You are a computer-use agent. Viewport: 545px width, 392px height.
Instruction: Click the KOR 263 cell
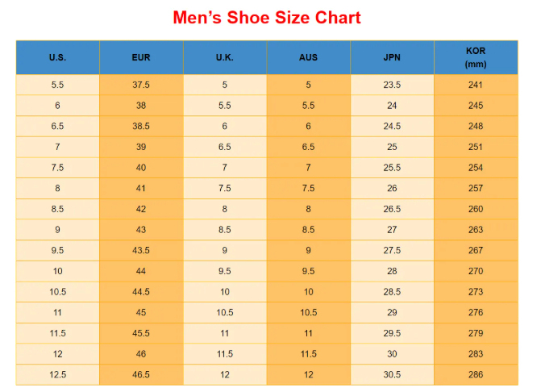(x=476, y=229)
